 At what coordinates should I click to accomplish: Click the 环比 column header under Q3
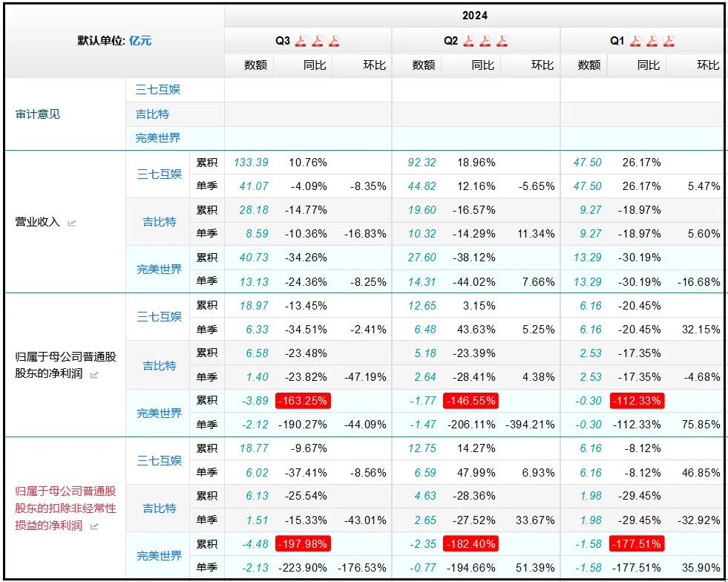point(375,65)
